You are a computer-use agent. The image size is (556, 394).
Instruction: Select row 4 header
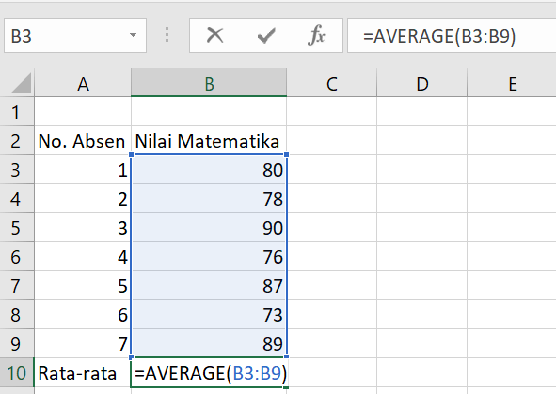point(17,199)
